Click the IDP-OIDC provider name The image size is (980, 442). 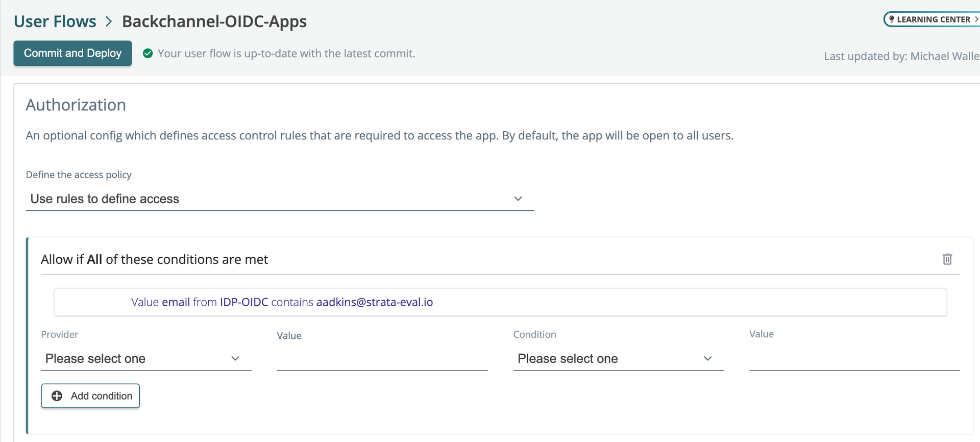244,302
